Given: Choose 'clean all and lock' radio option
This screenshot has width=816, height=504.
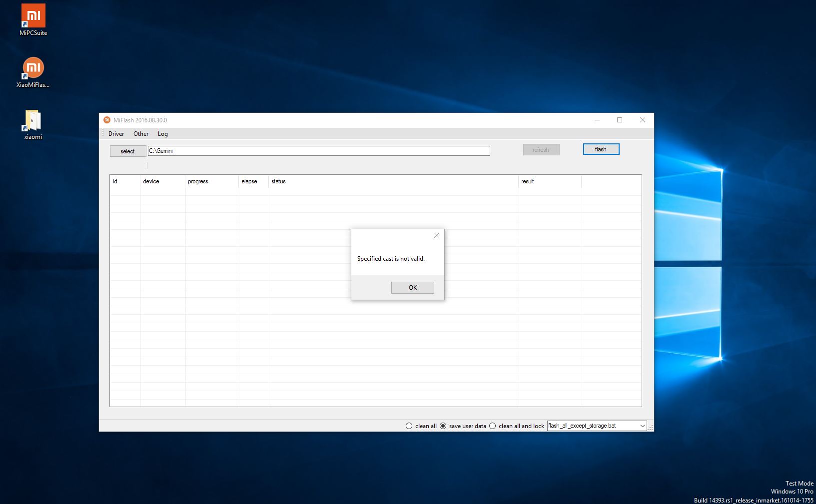Looking at the screenshot, I should click(x=493, y=426).
